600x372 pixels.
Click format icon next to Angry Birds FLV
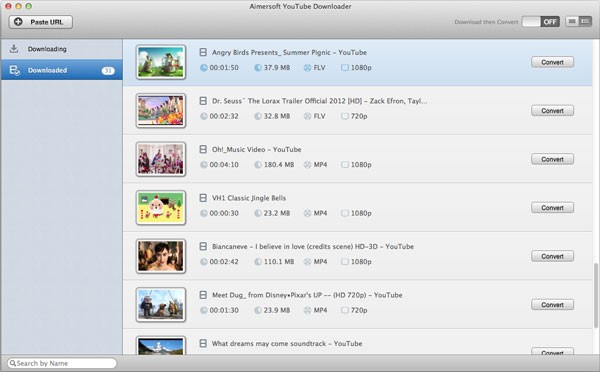[x=307, y=68]
